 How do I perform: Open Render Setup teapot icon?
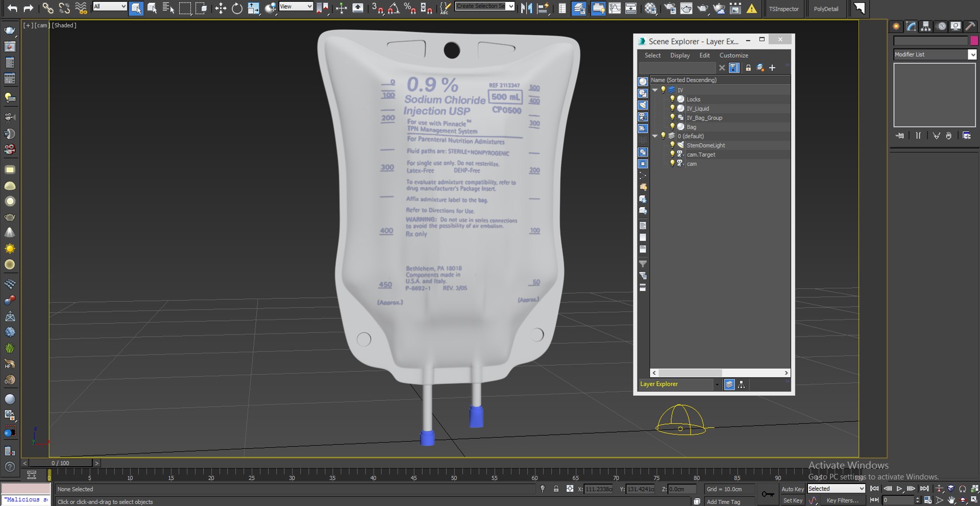[x=670, y=8]
